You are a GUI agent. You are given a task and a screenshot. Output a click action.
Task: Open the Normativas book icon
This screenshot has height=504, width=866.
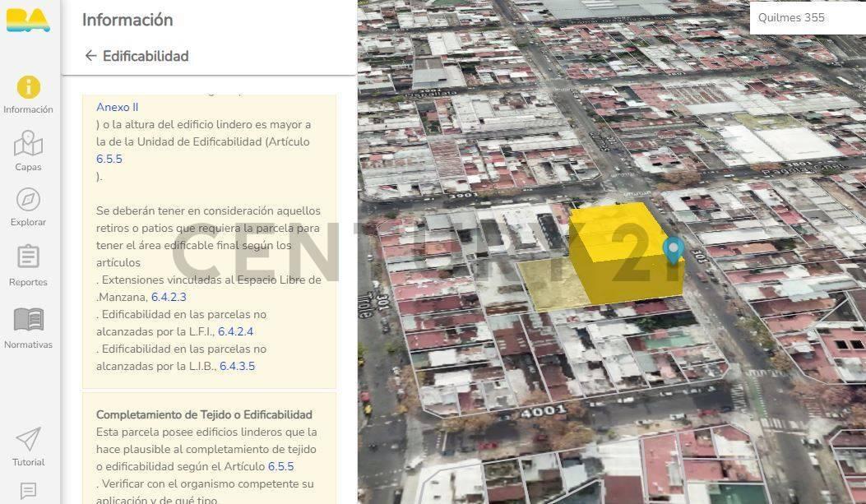28,319
